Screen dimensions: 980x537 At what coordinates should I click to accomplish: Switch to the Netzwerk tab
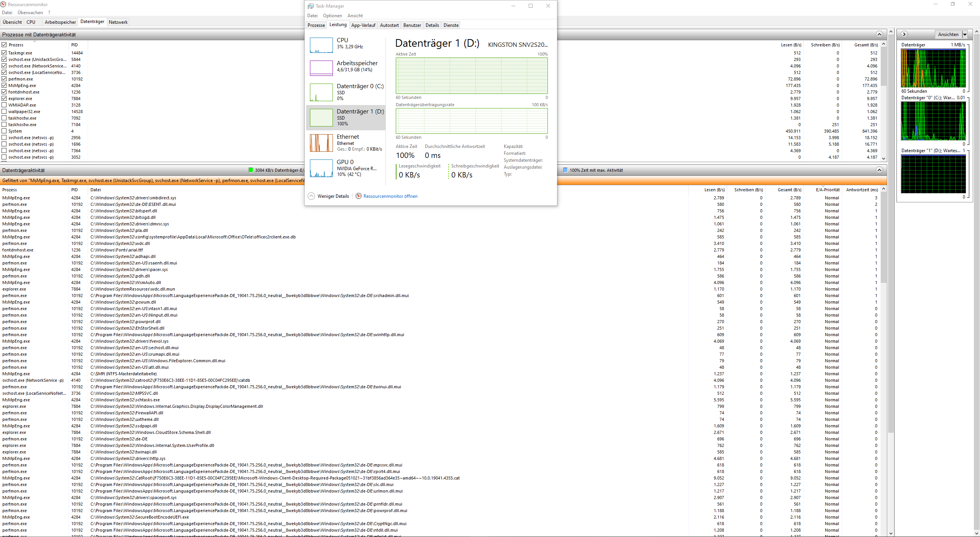pos(118,22)
